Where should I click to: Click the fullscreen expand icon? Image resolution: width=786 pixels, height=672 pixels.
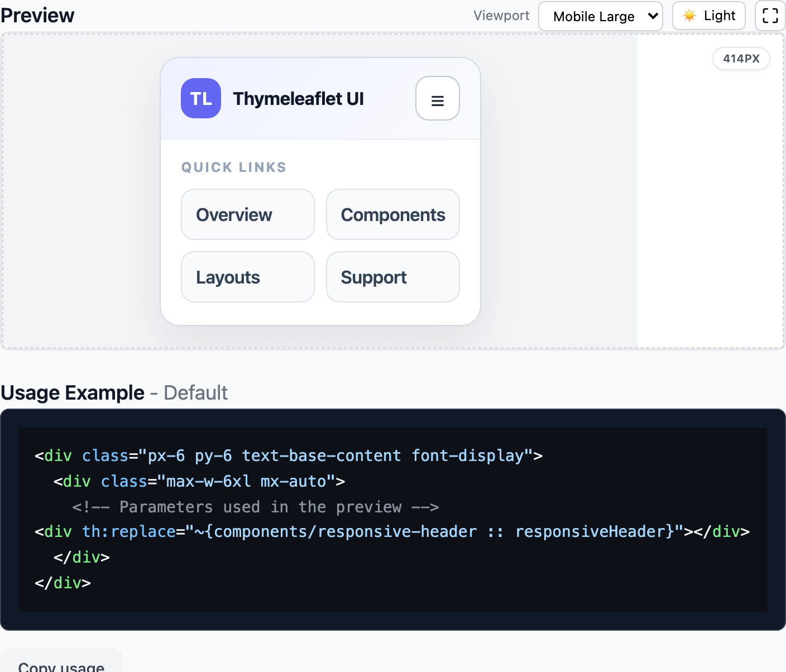pos(769,16)
